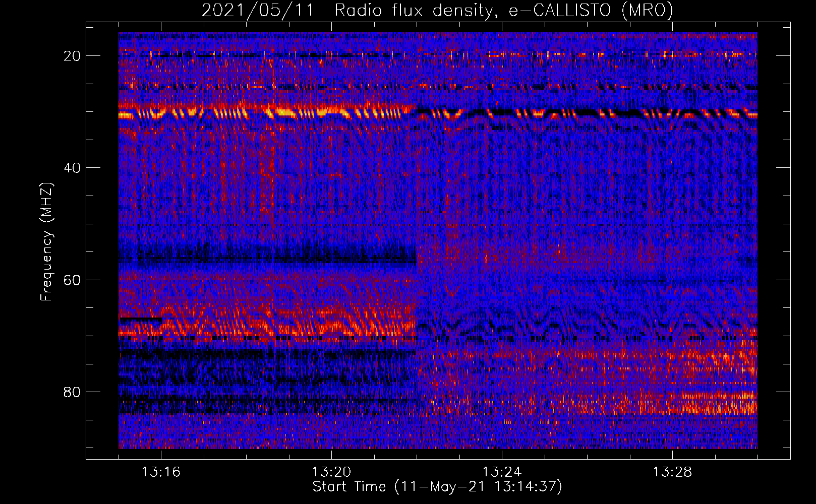Click the 80 MHz frequency tick label
The width and height of the screenshot is (816, 504).
(72, 392)
